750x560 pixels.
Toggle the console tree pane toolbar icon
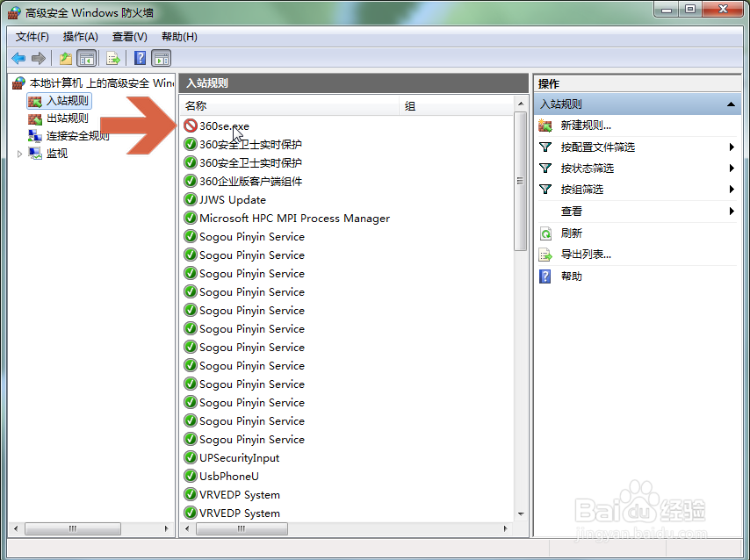[87, 58]
